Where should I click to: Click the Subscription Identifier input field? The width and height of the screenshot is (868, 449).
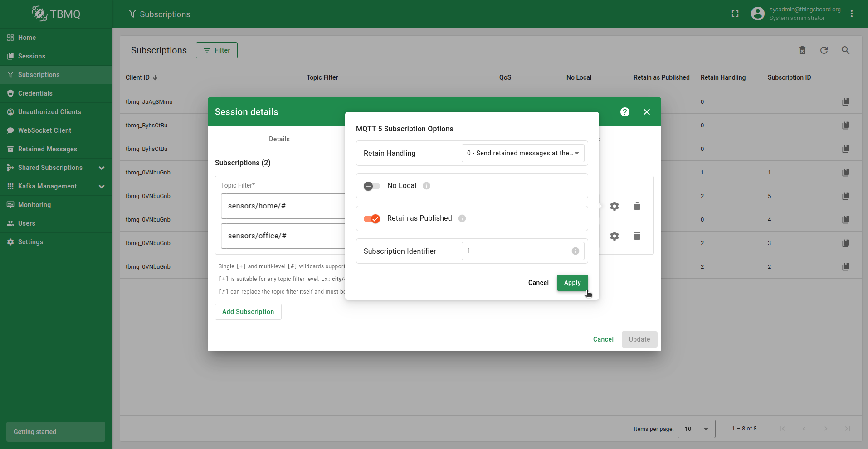click(517, 251)
